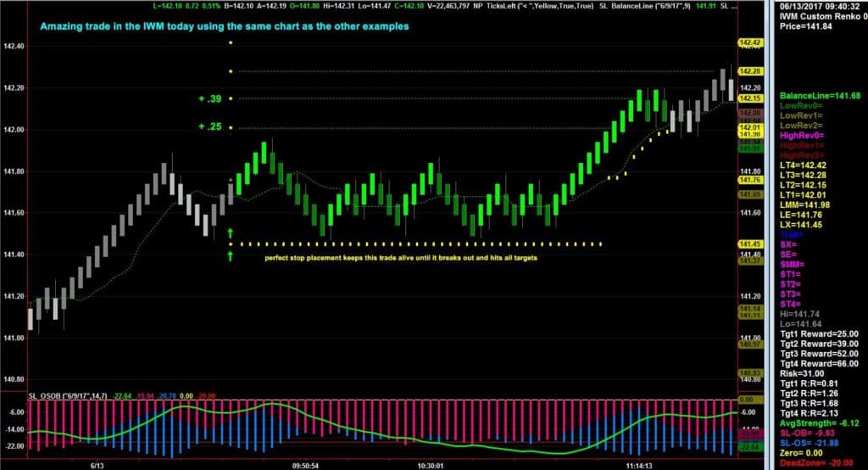Click the 06/13/2017 09:40:32 timestamp
Image resolution: width=868 pixels, height=470 pixels.
pyautogui.click(x=820, y=6)
